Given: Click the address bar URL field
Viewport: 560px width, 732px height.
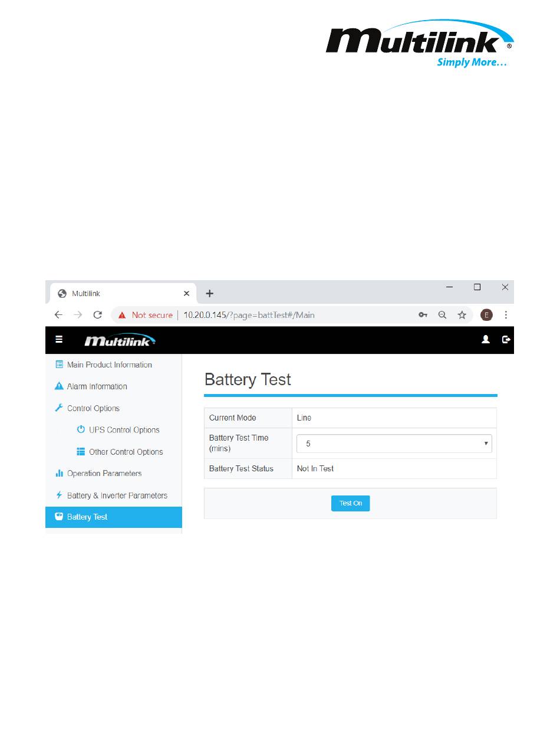Looking at the screenshot, I should tap(249, 315).
